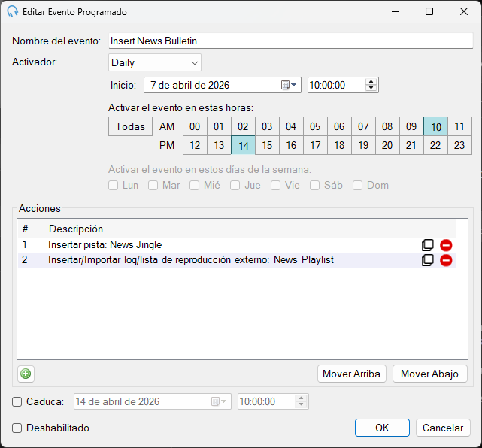
Task: Confirm the event with OK
Action: (x=382, y=428)
